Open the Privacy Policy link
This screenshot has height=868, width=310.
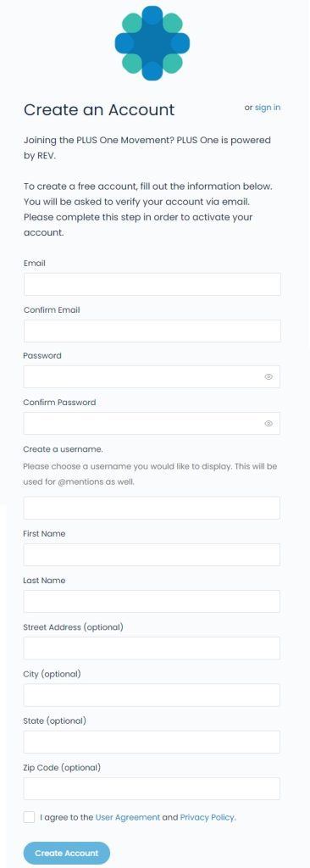coord(208,817)
